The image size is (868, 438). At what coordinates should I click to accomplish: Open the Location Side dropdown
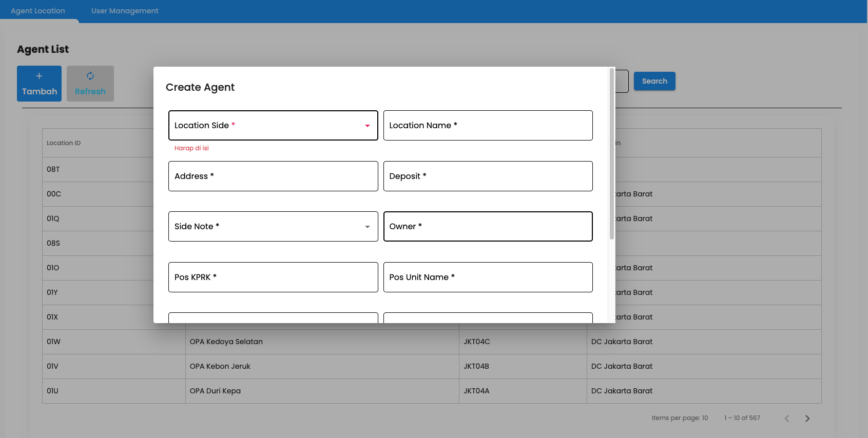tap(273, 126)
